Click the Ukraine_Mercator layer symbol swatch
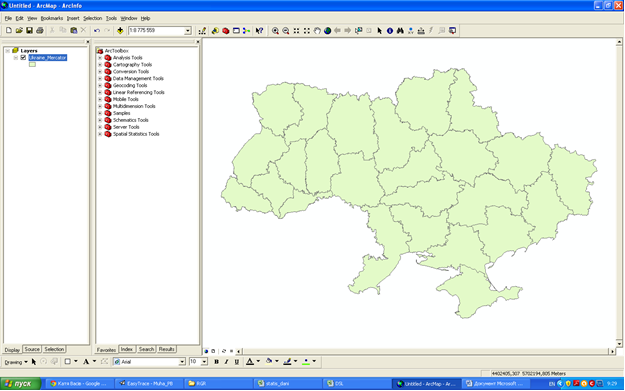 [32, 65]
